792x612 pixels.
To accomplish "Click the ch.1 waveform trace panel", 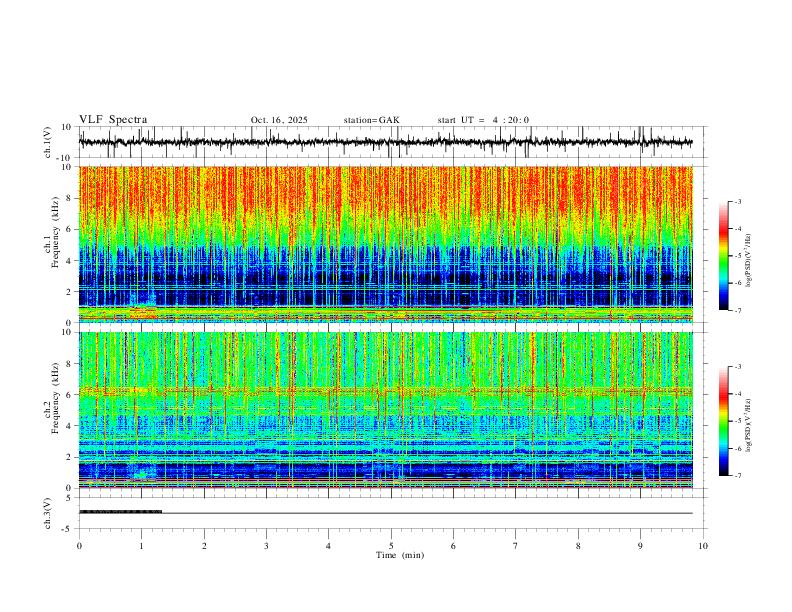I will pos(393,142).
